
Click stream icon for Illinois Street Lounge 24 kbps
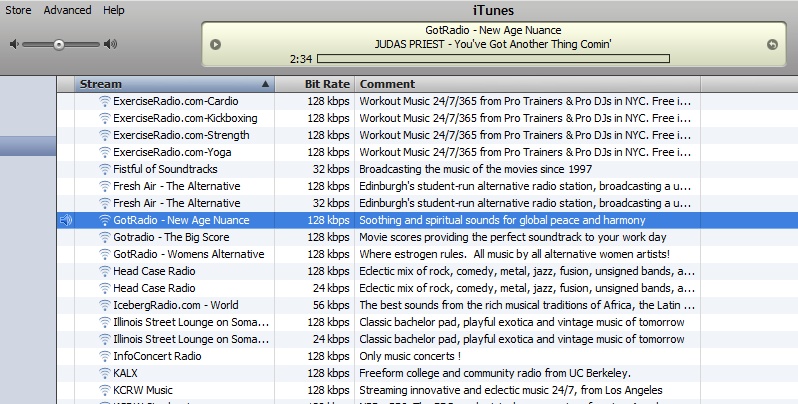104,339
